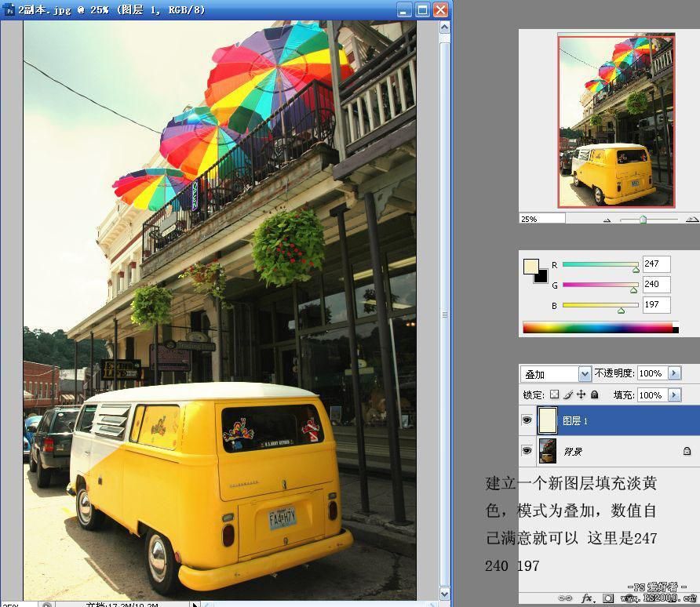Click the navigator zoom out mountain icon
The image size is (700, 607).
[x=607, y=220]
